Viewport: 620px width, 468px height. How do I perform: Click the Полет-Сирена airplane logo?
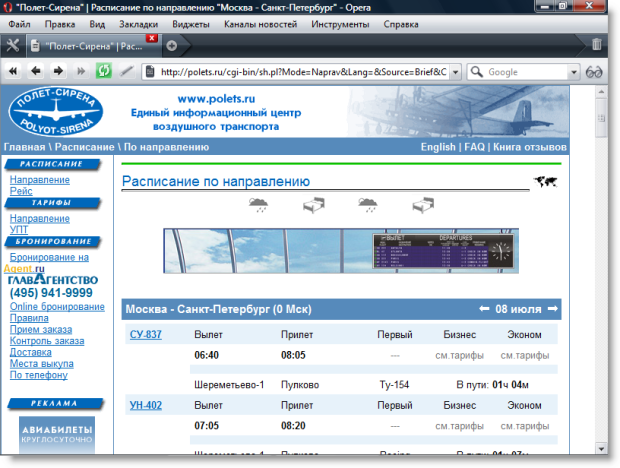pyautogui.click(x=56, y=112)
